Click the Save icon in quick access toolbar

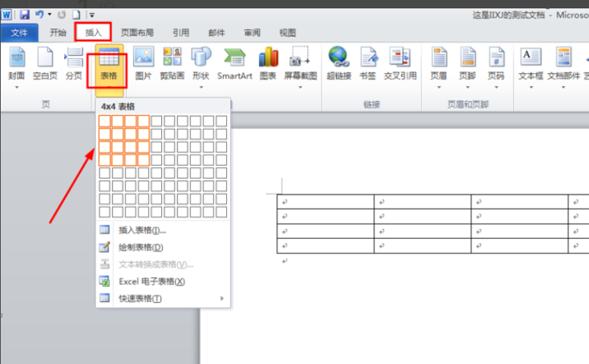point(24,15)
